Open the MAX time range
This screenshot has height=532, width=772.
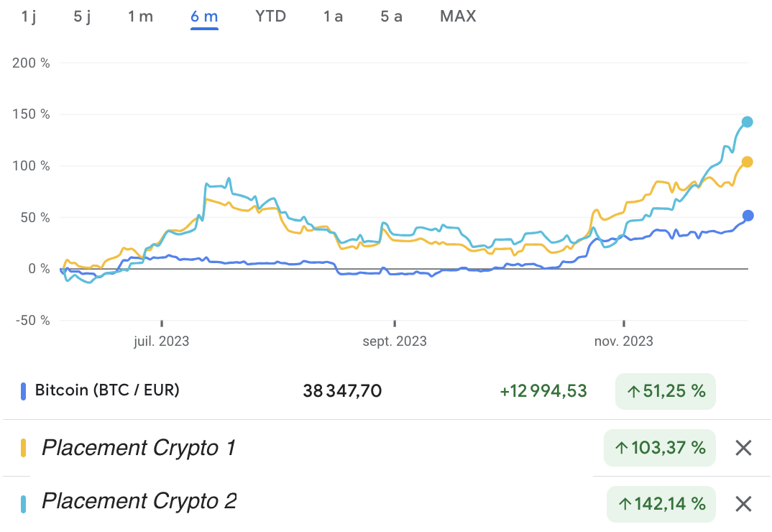click(458, 16)
